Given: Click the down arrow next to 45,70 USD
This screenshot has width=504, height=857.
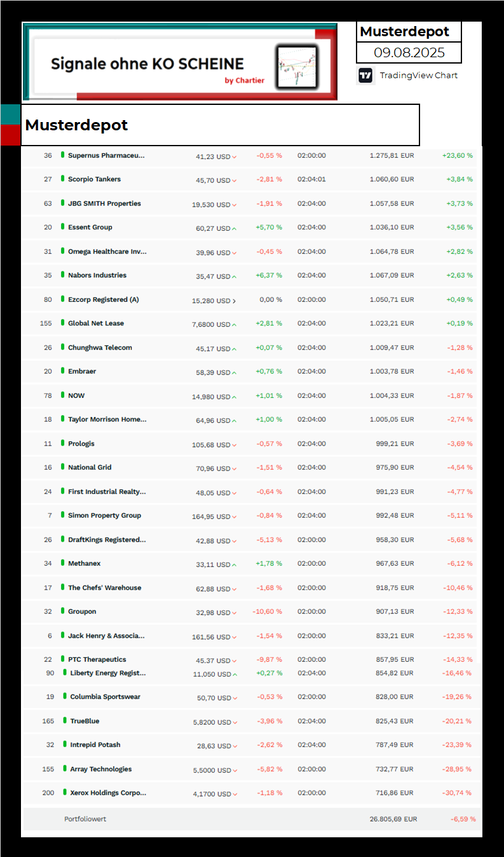Looking at the screenshot, I should [x=234, y=181].
